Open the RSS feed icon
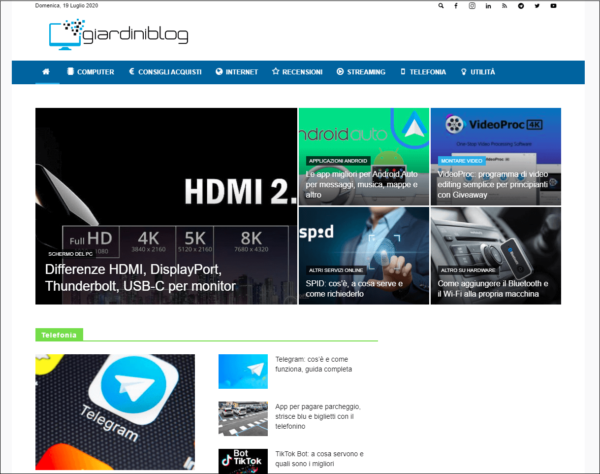The image size is (600, 474). pos(505,6)
